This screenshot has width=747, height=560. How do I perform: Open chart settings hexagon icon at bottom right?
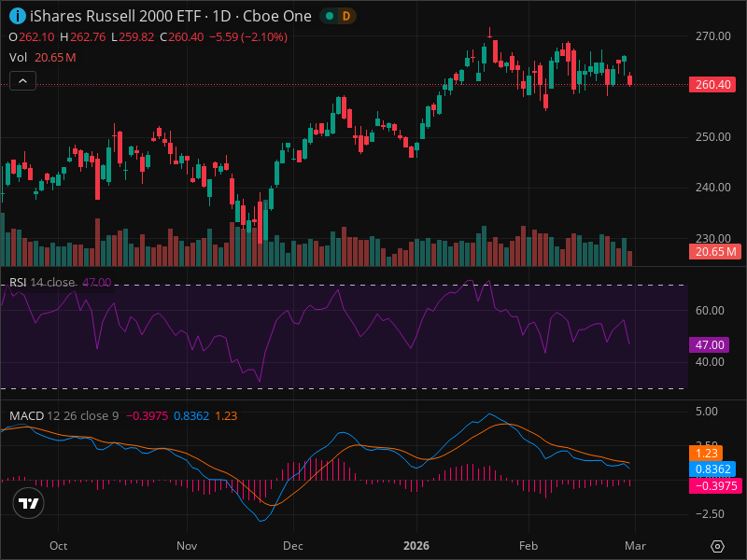(717, 546)
